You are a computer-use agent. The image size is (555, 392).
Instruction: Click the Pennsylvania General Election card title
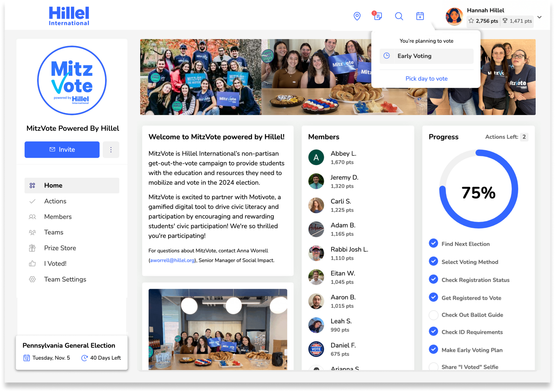[69, 345]
